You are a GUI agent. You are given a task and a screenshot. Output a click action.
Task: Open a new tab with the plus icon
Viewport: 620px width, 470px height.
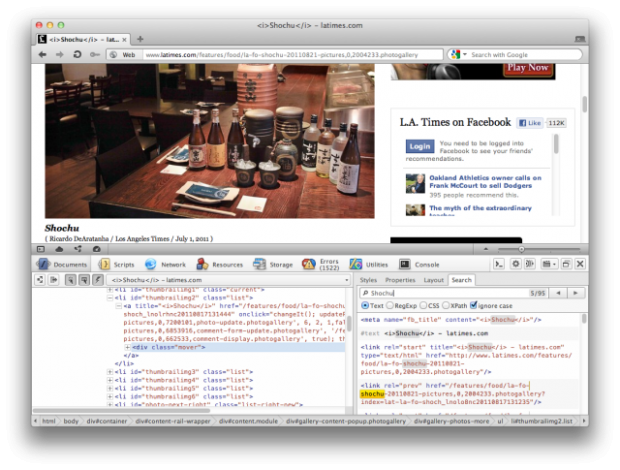pyautogui.click(x=140, y=39)
